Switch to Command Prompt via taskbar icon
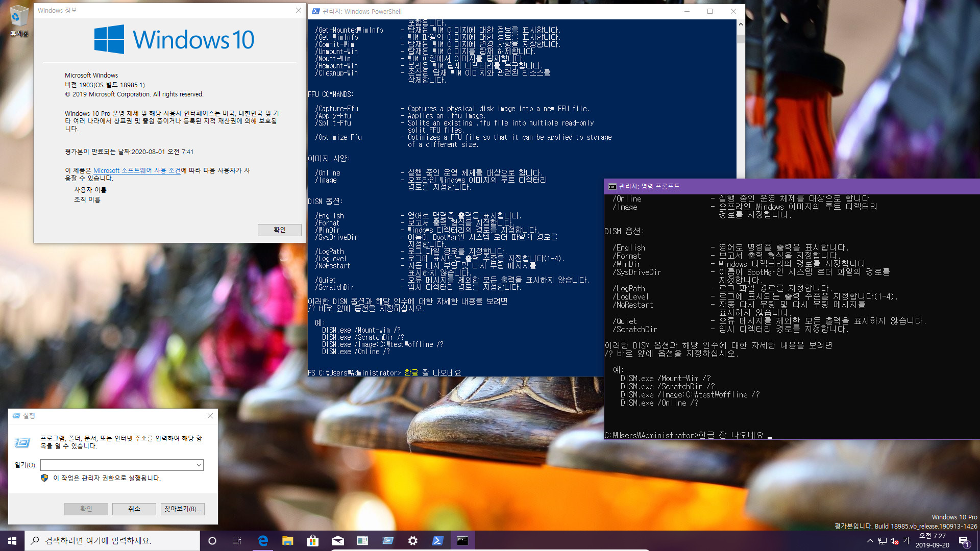This screenshot has height=551, width=980. tap(462, 541)
